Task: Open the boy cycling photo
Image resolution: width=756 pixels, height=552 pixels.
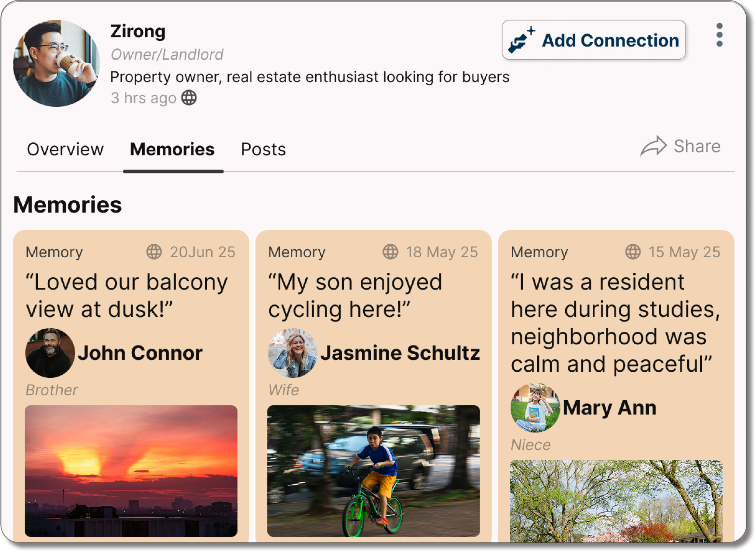Action: point(373,470)
